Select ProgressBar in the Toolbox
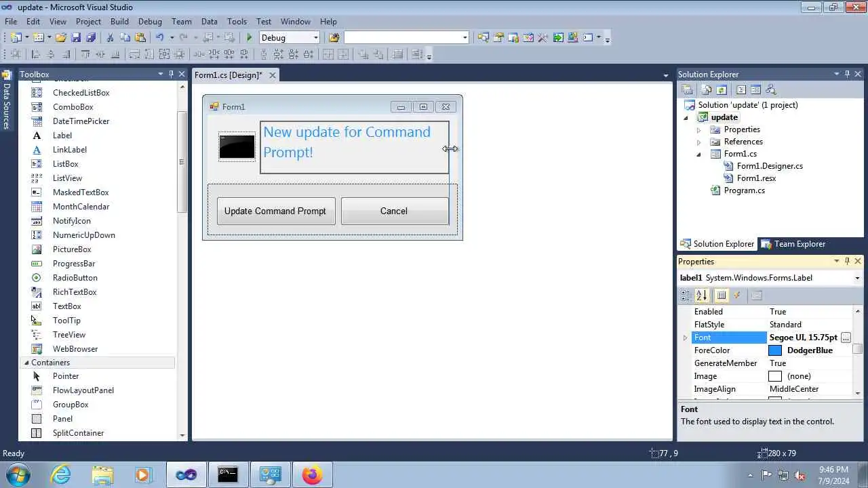The width and height of the screenshot is (868, 488). [x=74, y=264]
